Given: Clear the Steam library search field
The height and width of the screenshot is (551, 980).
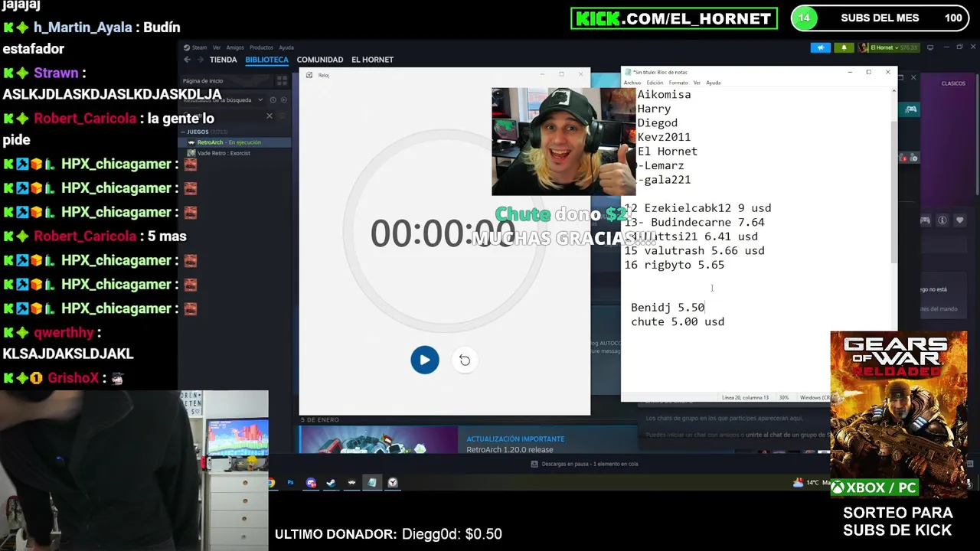Looking at the screenshot, I should click(269, 116).
